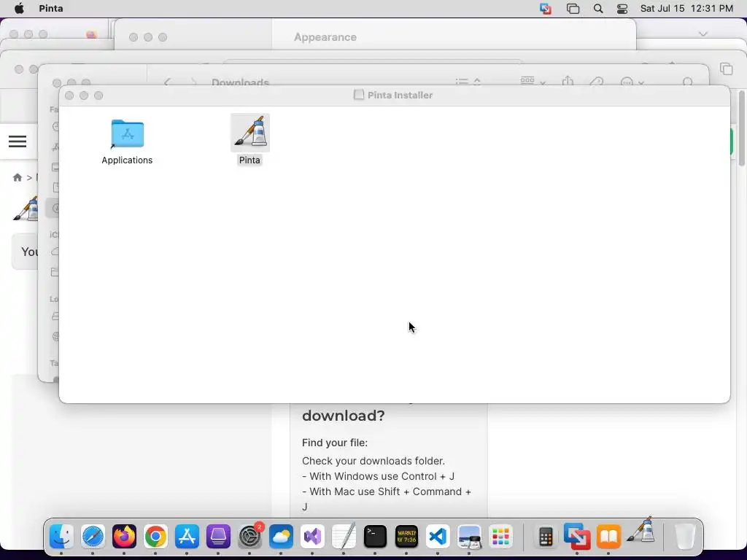
Task: Close the Appearance settings window
Action: [x=133, y=37]
